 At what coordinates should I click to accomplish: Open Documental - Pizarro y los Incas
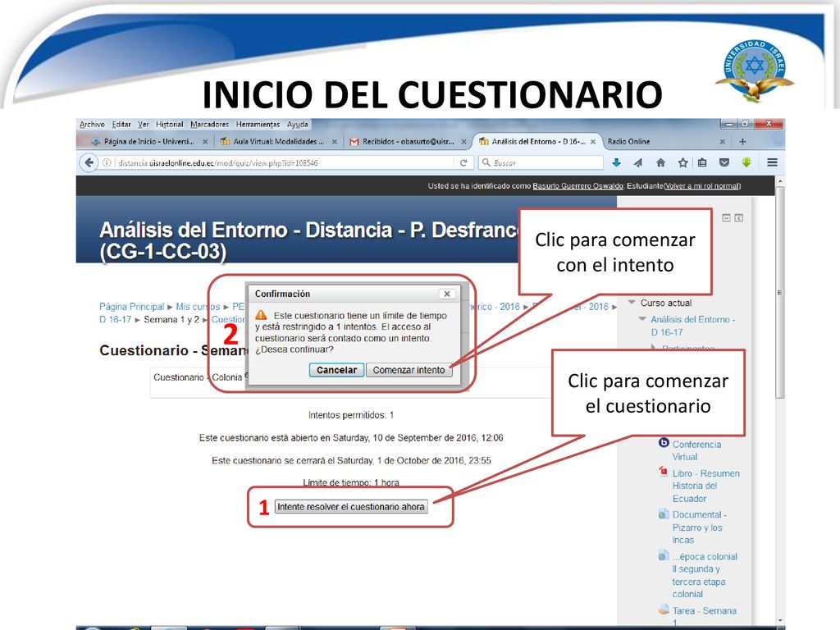700,527
